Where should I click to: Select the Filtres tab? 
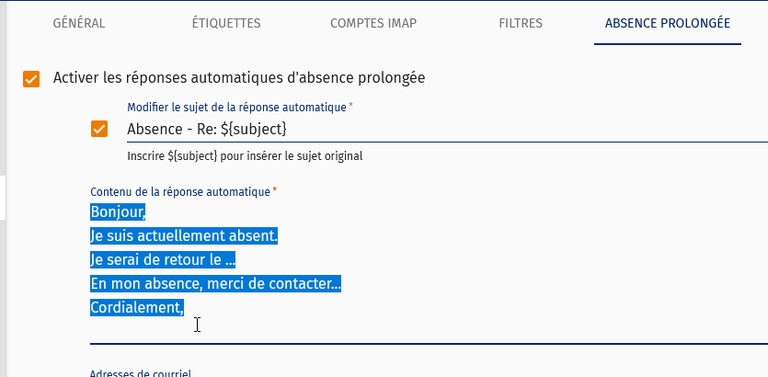tap(521, 24)
